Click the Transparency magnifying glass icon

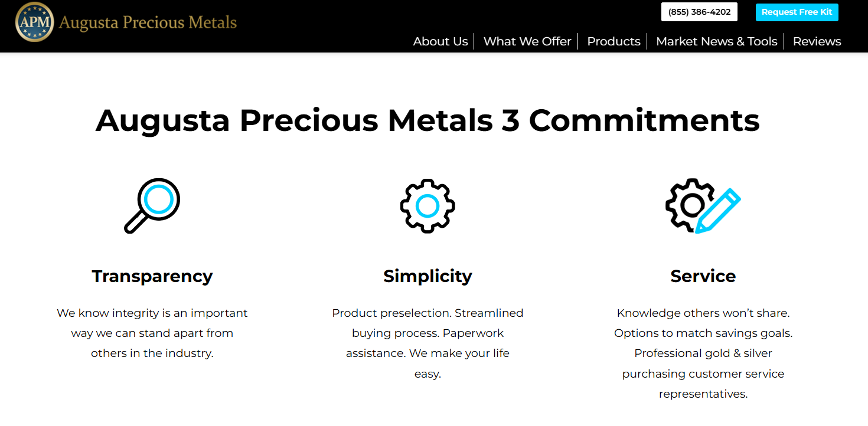coord(152,205)
